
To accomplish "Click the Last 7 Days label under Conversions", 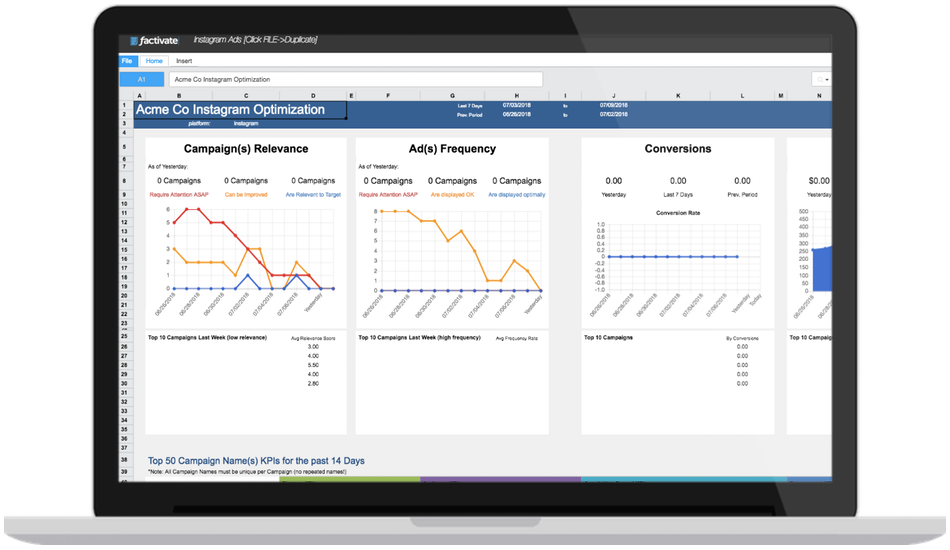I will tap(678, 195).
